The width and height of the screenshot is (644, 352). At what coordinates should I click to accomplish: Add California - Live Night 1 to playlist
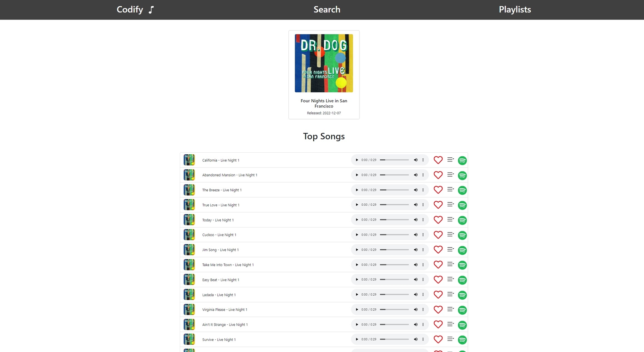(450, 160)
